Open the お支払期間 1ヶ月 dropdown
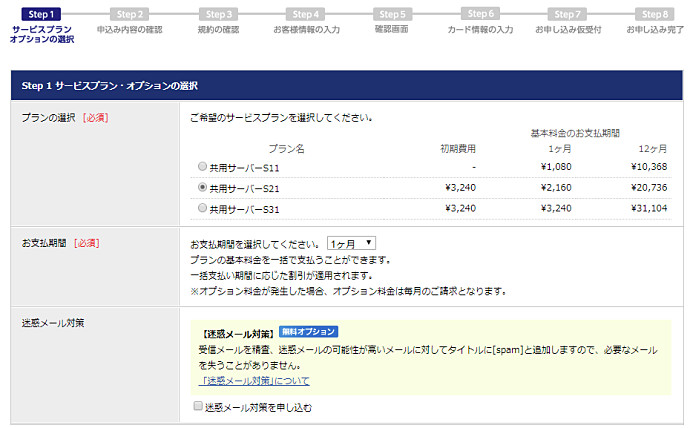Viewport: 690px width, 428px height. (351, 243)
